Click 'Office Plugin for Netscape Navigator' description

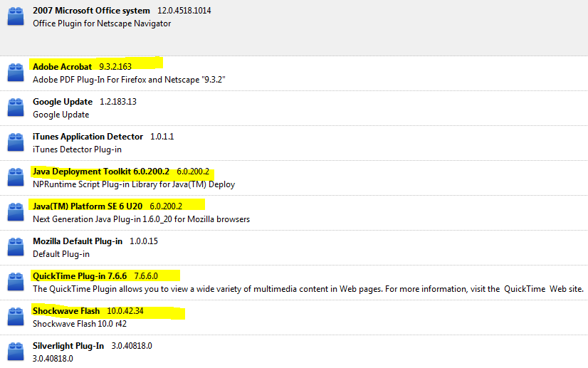102,23
